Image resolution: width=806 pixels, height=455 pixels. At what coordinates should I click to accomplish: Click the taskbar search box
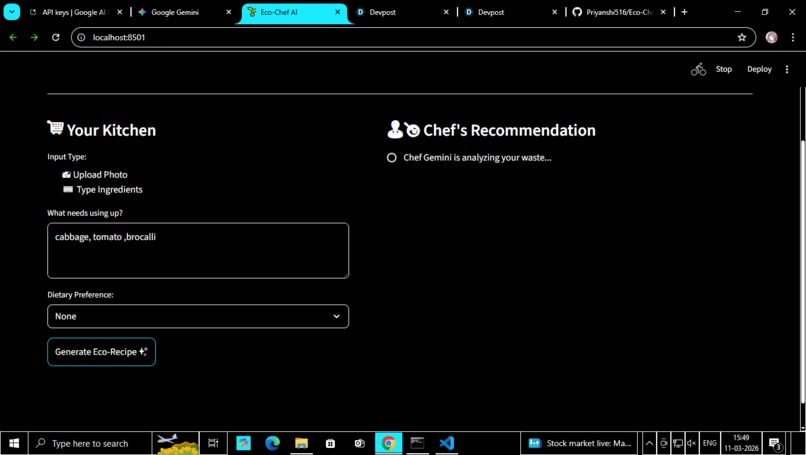[x=90, y=443]
